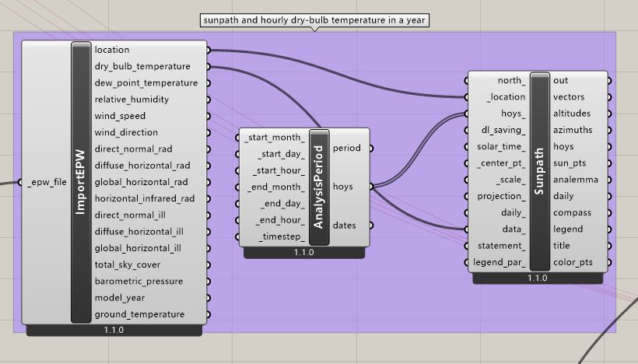The width and height of the screenshot is (638, 364).
Task: Click title output of Sunpath
Action: 562,246
